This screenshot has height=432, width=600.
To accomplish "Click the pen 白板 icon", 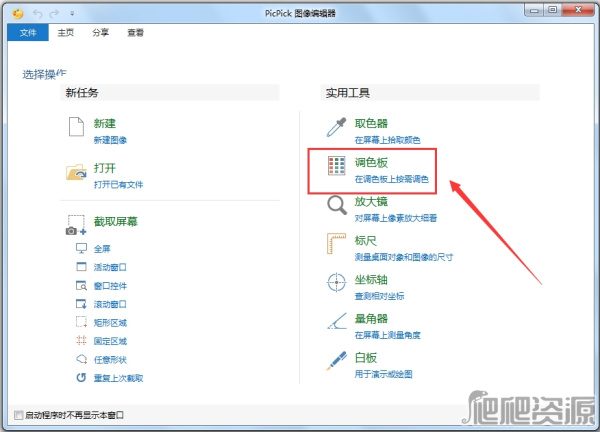I will click(x=336, y=360).
